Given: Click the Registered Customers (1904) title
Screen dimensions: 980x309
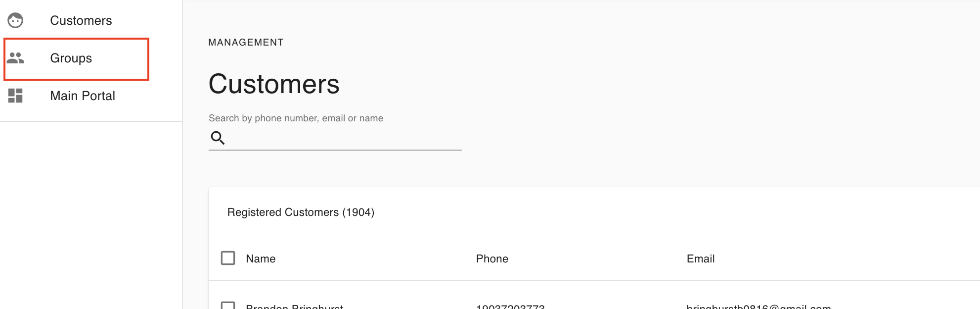Looking at the screenshot, I should (301, 212).
